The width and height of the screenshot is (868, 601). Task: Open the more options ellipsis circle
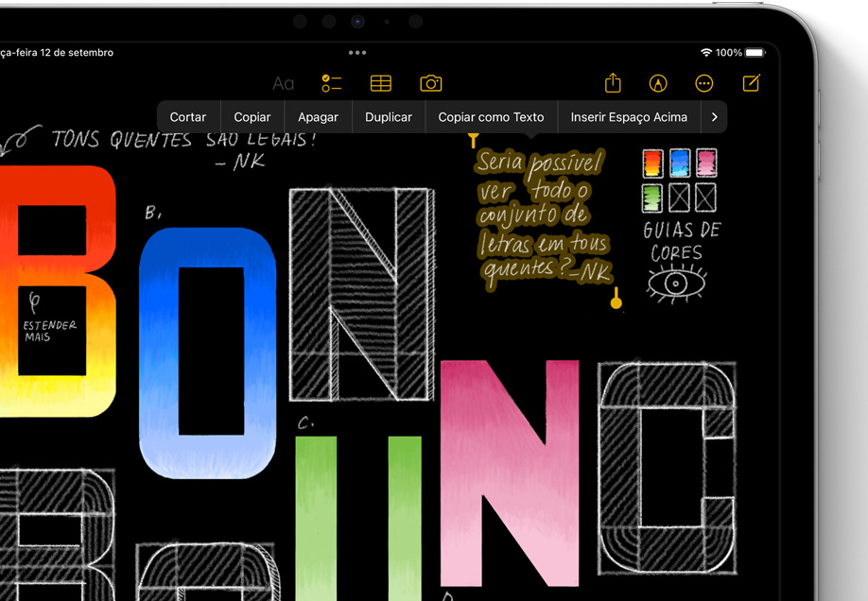[x=703, y=83]
